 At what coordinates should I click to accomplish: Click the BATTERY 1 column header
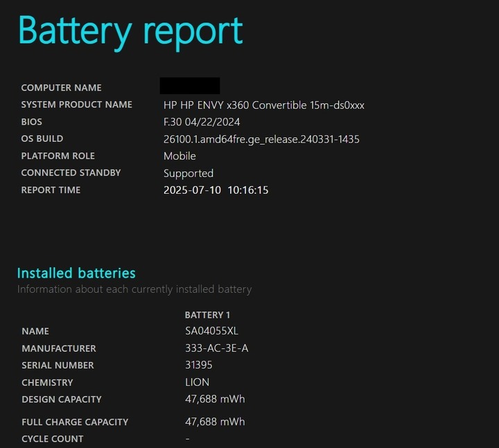[x=207, y=315]
